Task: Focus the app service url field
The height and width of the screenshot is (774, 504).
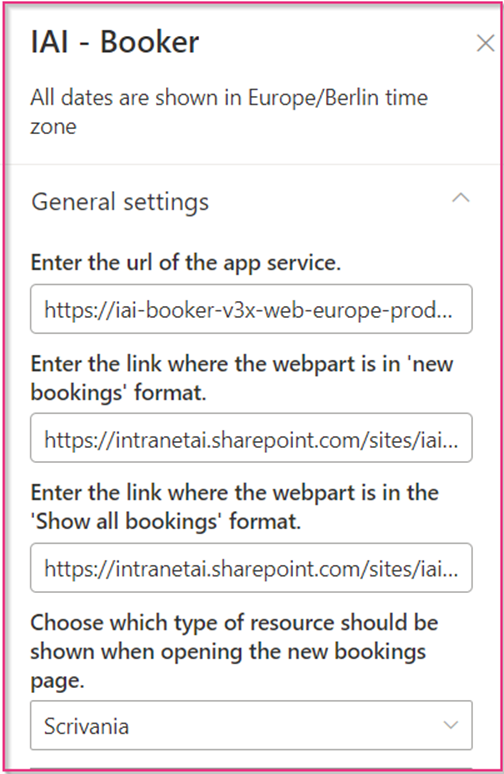Action: click(251, 309)
